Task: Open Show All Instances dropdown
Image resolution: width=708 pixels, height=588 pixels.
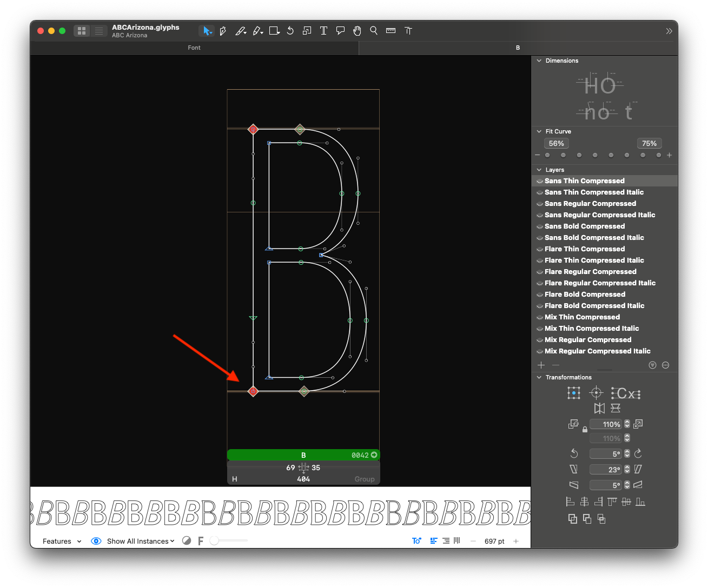Action: [x=141, y=541]
